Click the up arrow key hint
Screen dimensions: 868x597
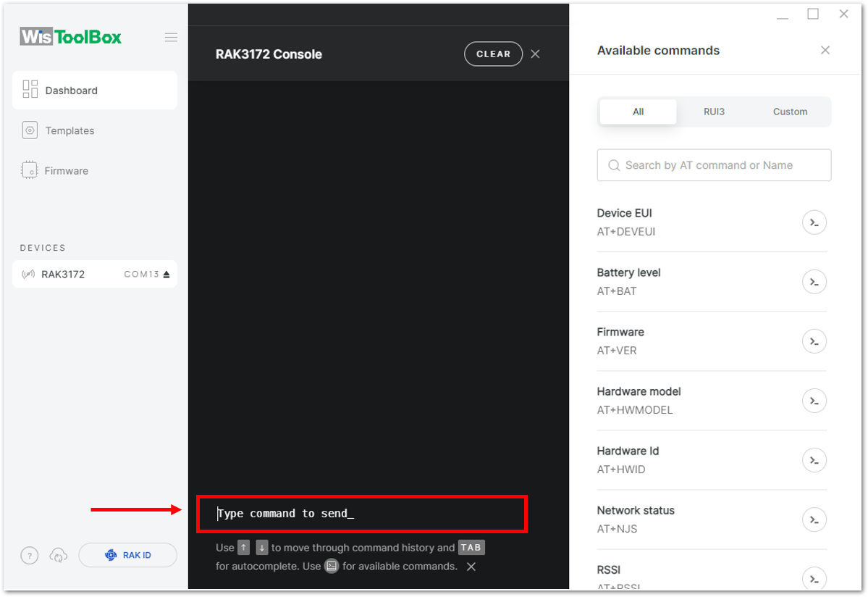click(x=243, y=547)
